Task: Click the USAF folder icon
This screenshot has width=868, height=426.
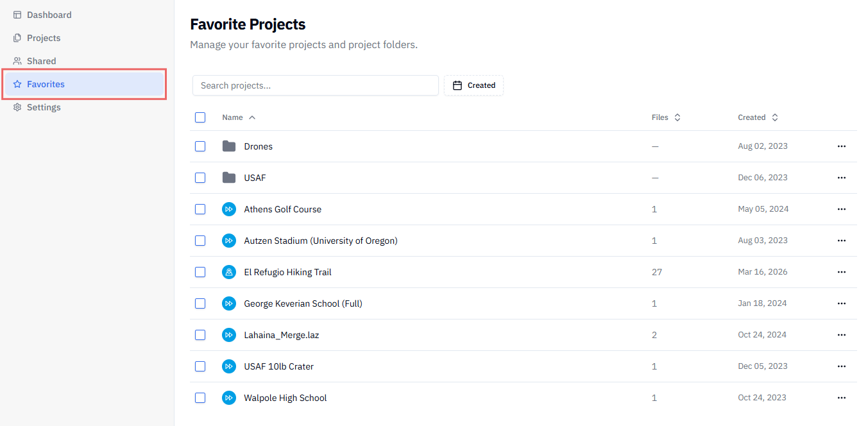Action: [229, 178]
